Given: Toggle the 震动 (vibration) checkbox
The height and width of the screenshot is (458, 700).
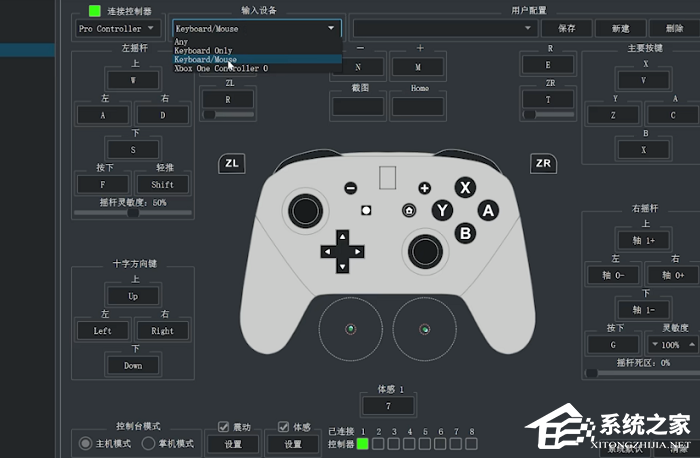Looking at the screenshot, I should (x=224, y=427).
